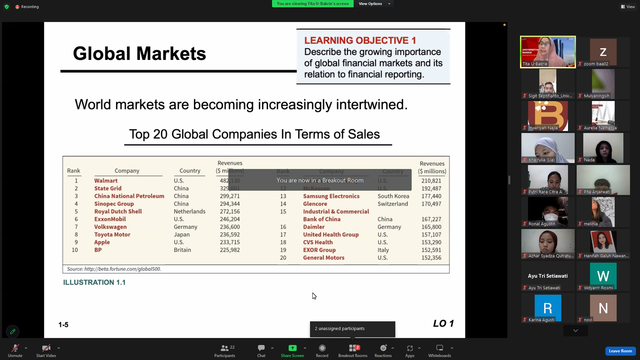Expand the Whiteboards options arrow
640x360 pixels.
pos(452,348)
